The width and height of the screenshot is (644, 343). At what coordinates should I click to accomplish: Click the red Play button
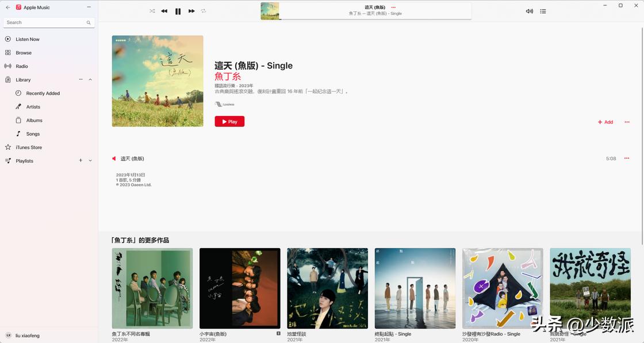[x=229, y=121]
